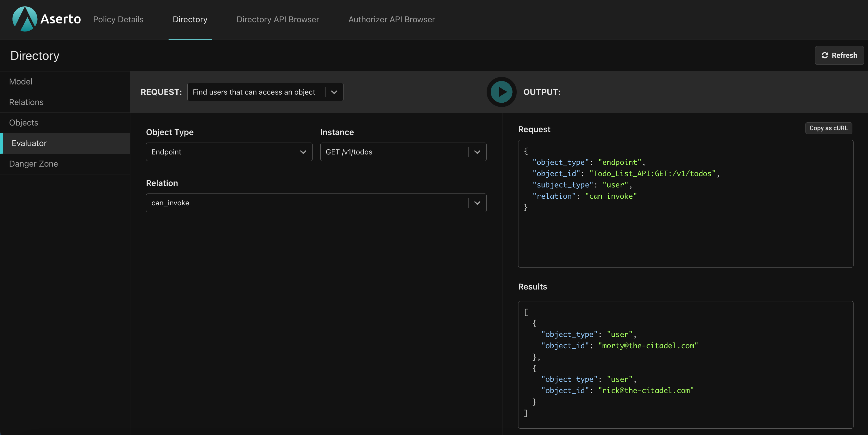The image size is (868, 435).
Task: Select Objects in the sidebar
Action: tap(65, 123)
